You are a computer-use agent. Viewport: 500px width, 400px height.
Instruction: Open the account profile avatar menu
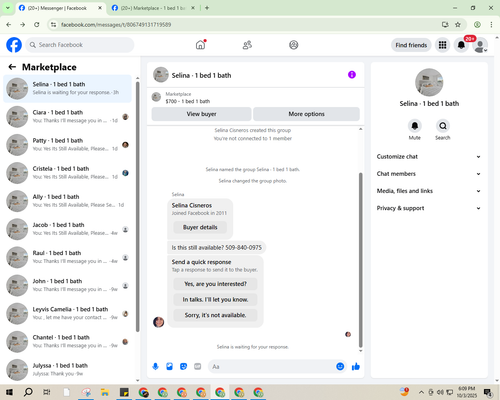[480, 45]
